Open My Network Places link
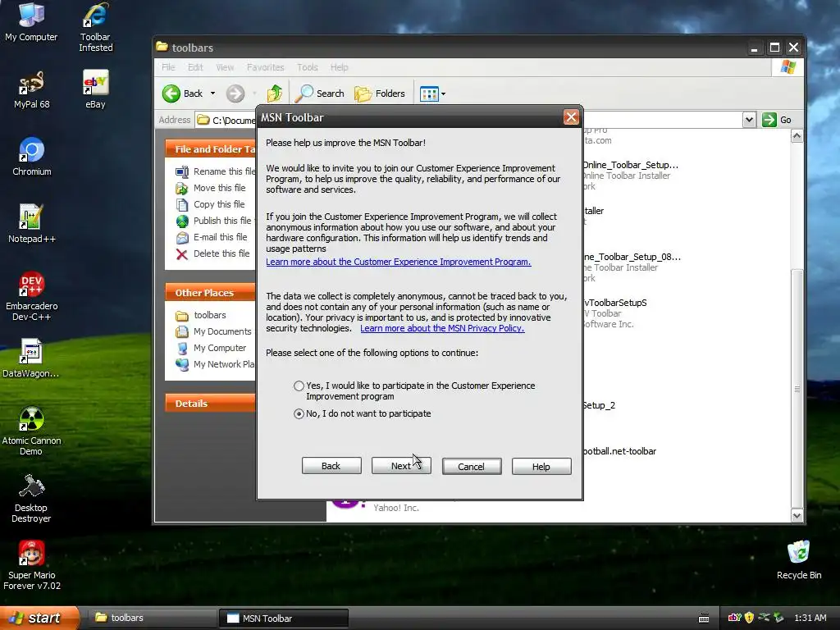This screenshot has width=840, height=630. coord(216,364)
